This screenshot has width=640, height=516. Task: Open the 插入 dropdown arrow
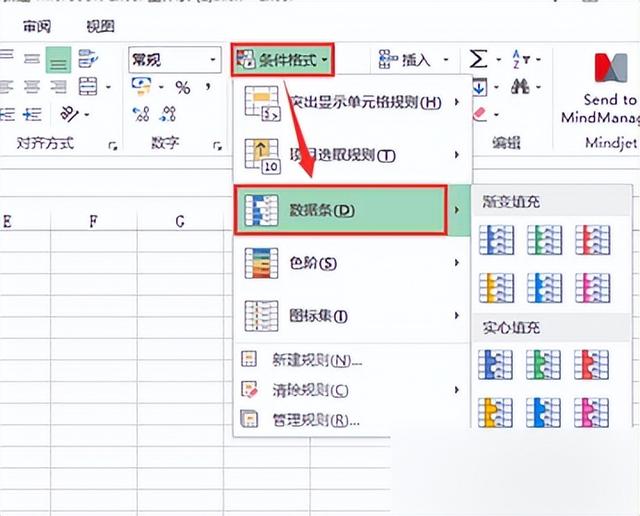446,60
